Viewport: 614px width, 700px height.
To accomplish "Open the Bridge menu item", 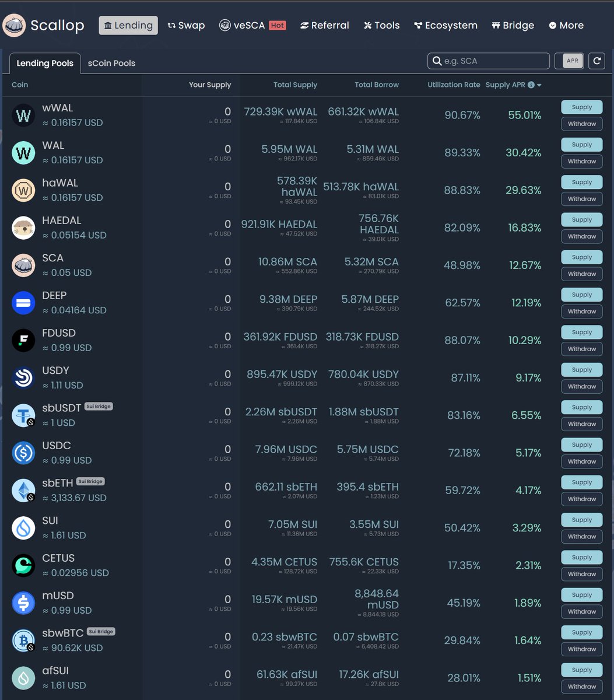I will [x=513, y=26].
